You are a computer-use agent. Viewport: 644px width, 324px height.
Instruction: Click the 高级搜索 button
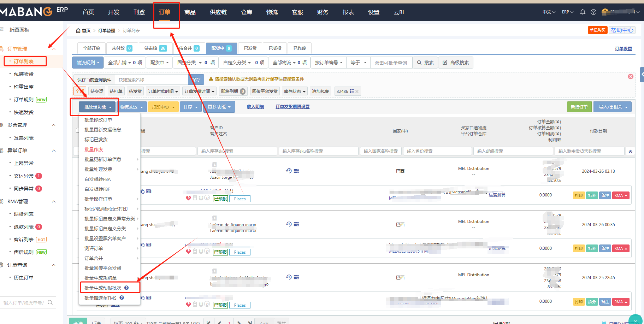tap(456, 63)
